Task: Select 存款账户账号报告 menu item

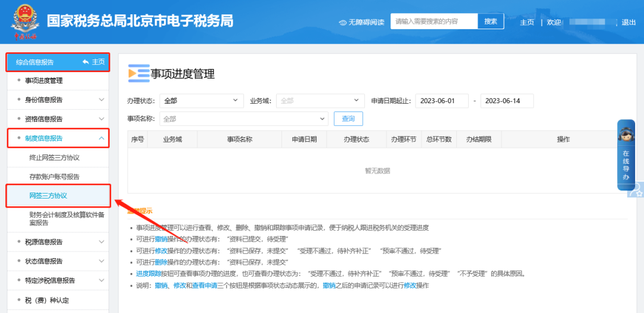Action: pyautogui.click(x=54, y=177)
